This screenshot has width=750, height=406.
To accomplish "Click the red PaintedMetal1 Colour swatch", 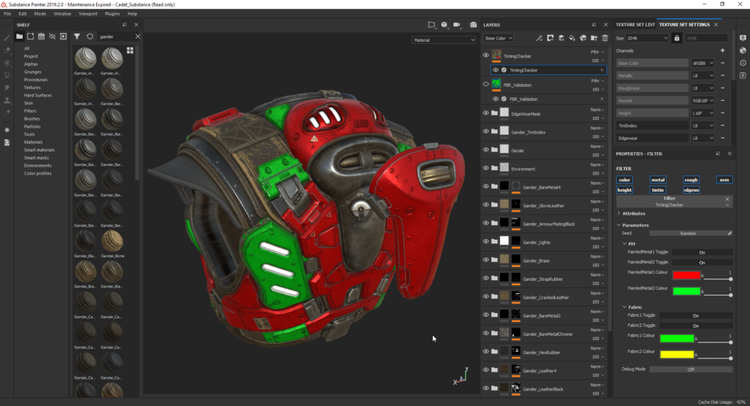I will pos(685,274).
